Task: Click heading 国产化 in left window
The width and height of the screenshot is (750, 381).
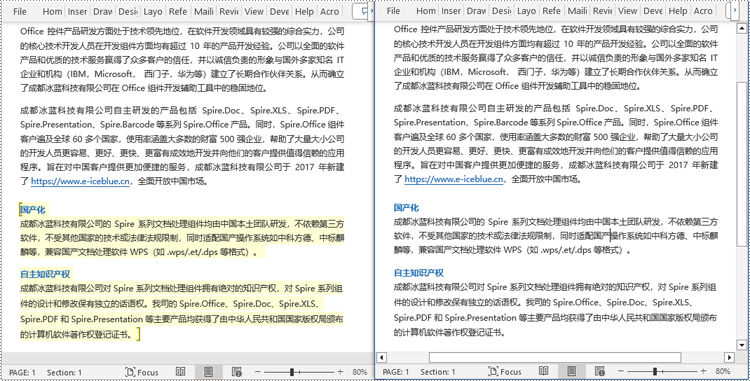Action: [x=33, y=209]
